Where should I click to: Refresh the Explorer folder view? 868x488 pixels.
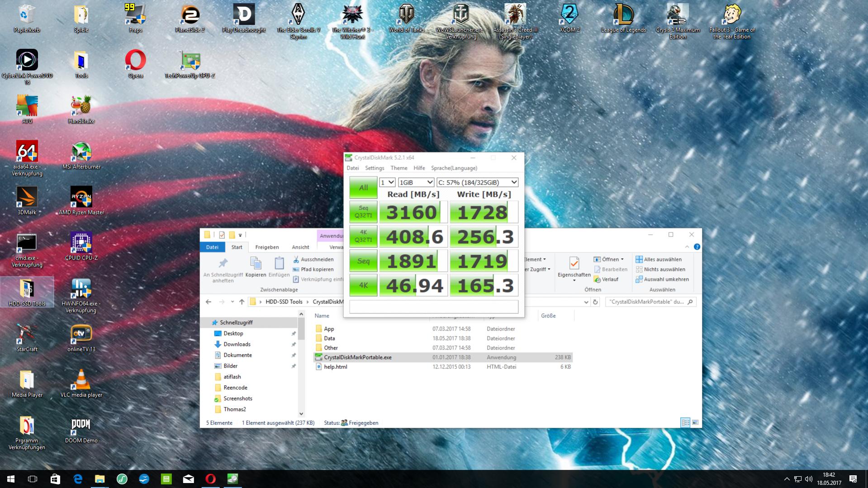click(595, 302)
